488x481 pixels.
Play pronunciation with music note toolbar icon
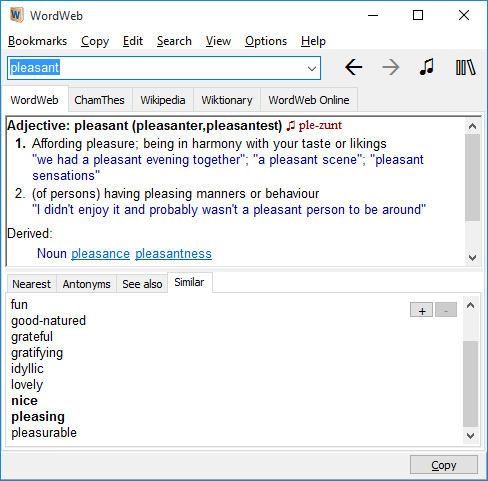(427, 67)
